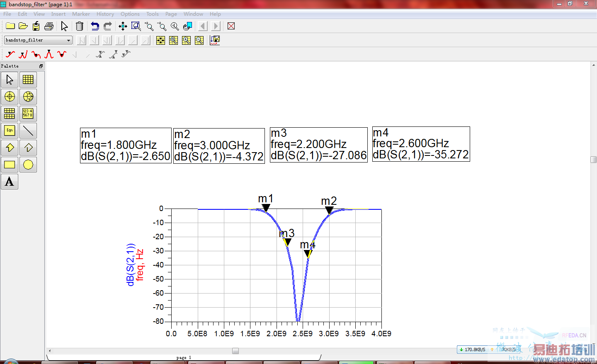
Task: Click the second red marker-type icon
Action: (23, 54)
